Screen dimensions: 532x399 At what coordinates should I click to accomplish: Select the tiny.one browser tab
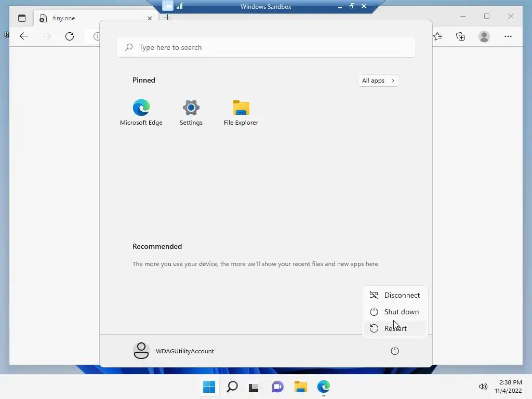[x=96, y=18]
